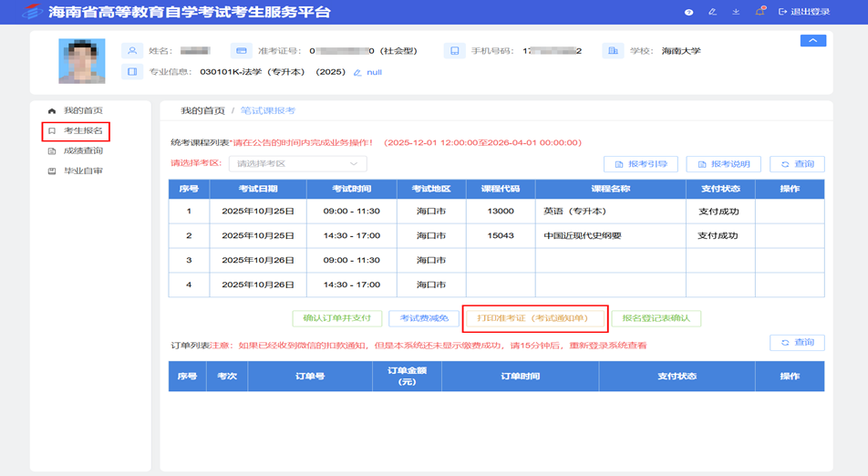Screen dimensions: 868x476
Task: Click the help question mark icon
Action: (x=688, y=12)
